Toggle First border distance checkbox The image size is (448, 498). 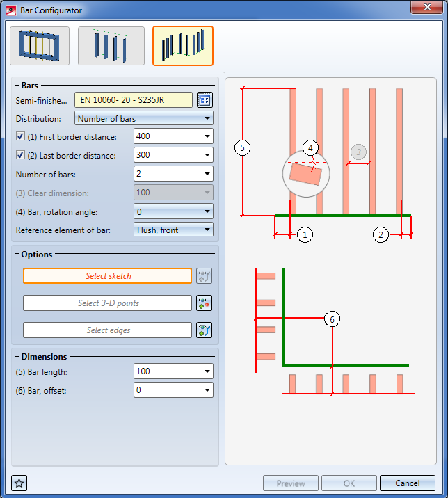20,136
